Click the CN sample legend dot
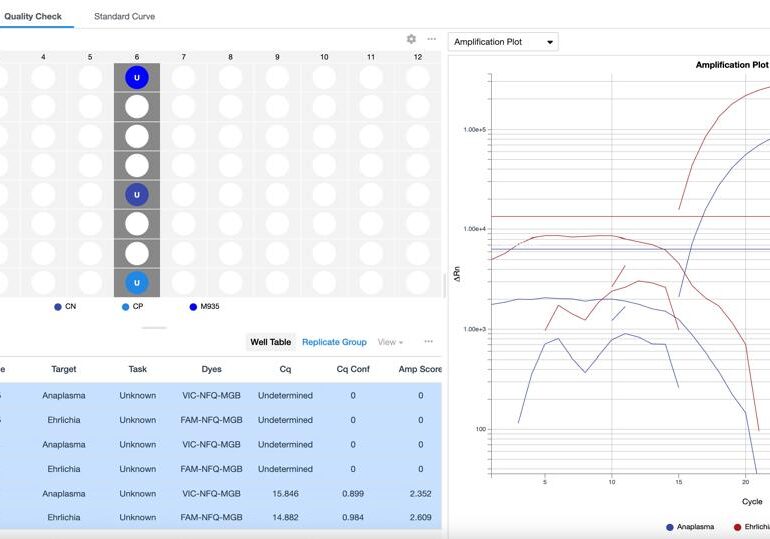 coord(58,307)
